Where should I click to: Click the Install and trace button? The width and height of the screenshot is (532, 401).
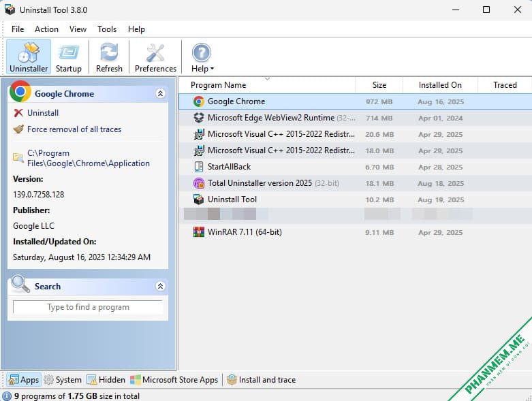click(x=262, y=380)
